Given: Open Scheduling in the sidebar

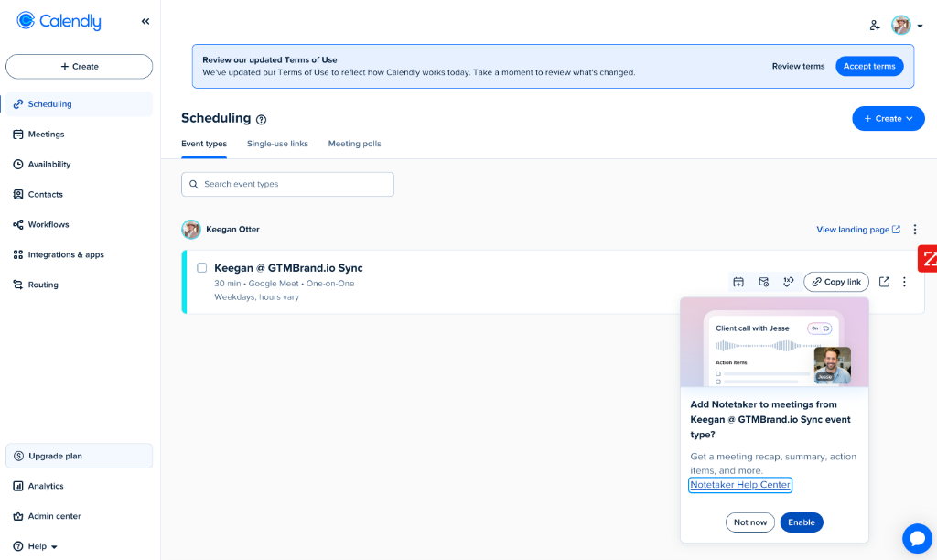Looking at the screenshot, I should coord(79,104).
